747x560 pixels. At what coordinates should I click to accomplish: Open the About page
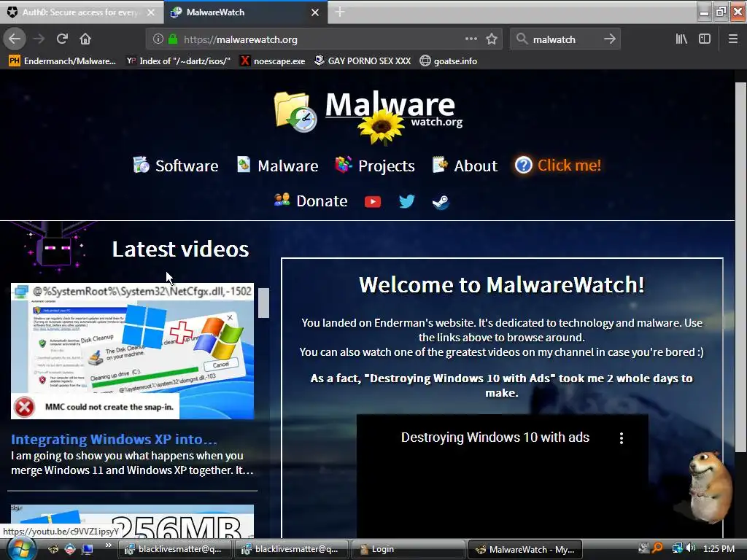[465, 166]
